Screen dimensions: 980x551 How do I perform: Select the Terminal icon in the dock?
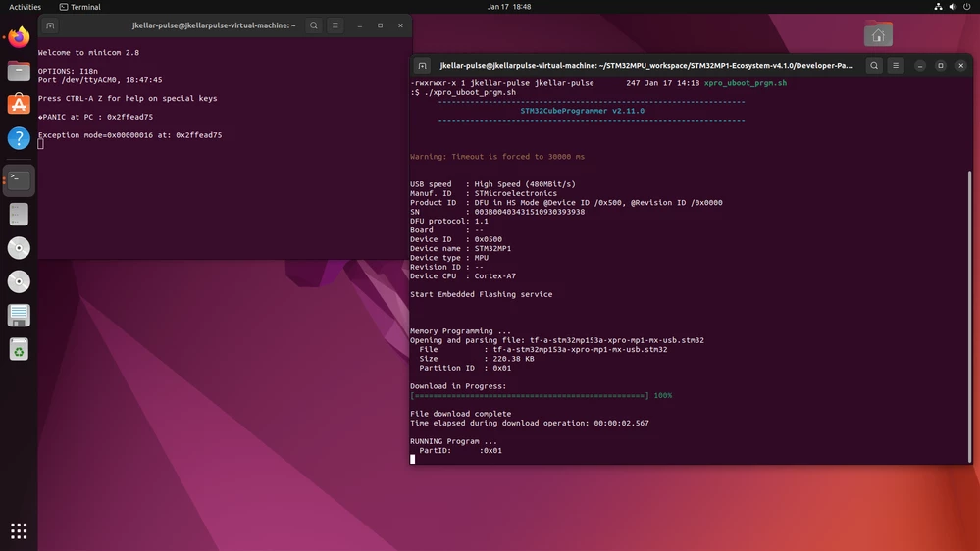coord(19,180)
